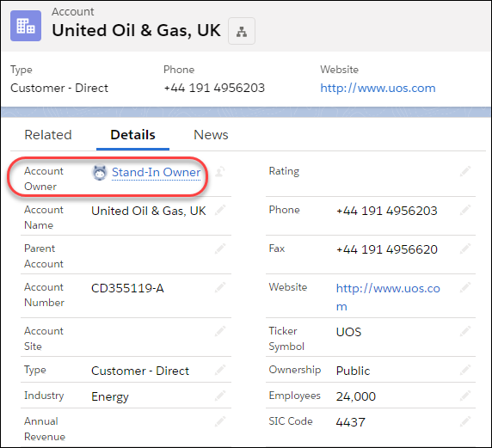This screenshot has width=492, height=448.
Task: Select the Details tab
Action: 132,135
